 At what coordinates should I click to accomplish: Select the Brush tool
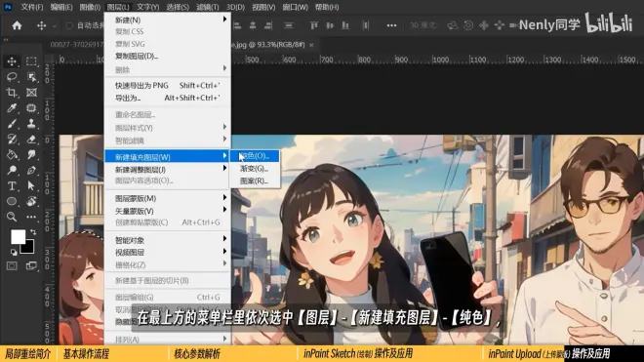tap(12, 124)
